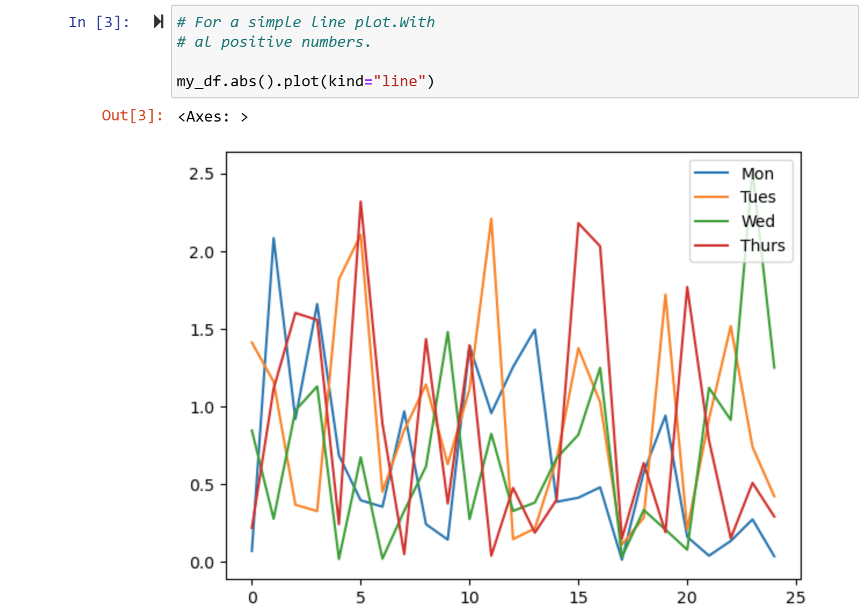The image size is (862, 616).
Task: Click the x-axis tick label 10
Action: tap(470, 597)
